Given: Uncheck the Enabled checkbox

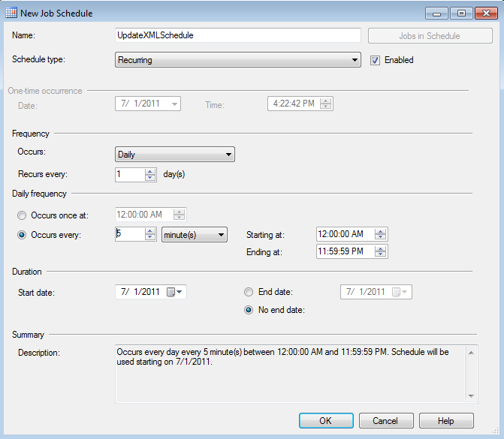Looking at the screenshot, I should click(x=375, y=60).
